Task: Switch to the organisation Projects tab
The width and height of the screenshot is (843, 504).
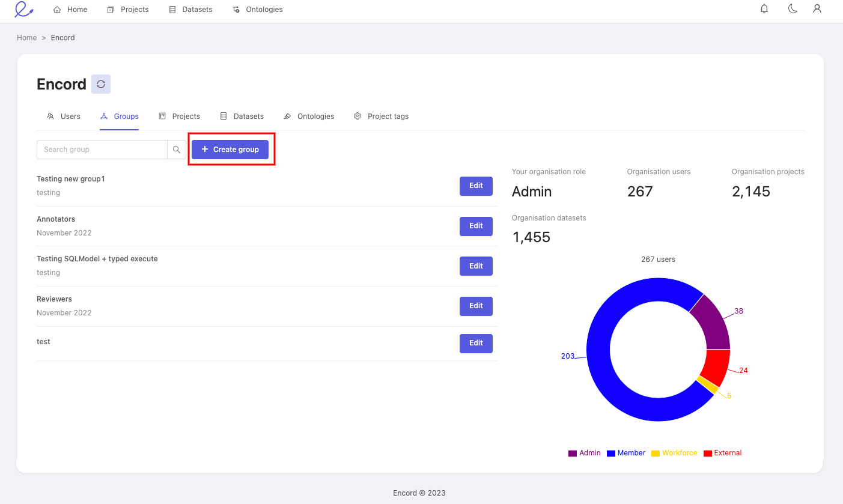Action: click(x=179, y=116)
